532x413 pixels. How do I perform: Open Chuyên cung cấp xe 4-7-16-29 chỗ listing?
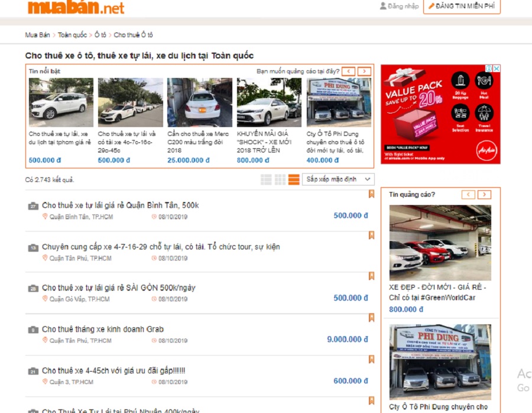[161, 247]
